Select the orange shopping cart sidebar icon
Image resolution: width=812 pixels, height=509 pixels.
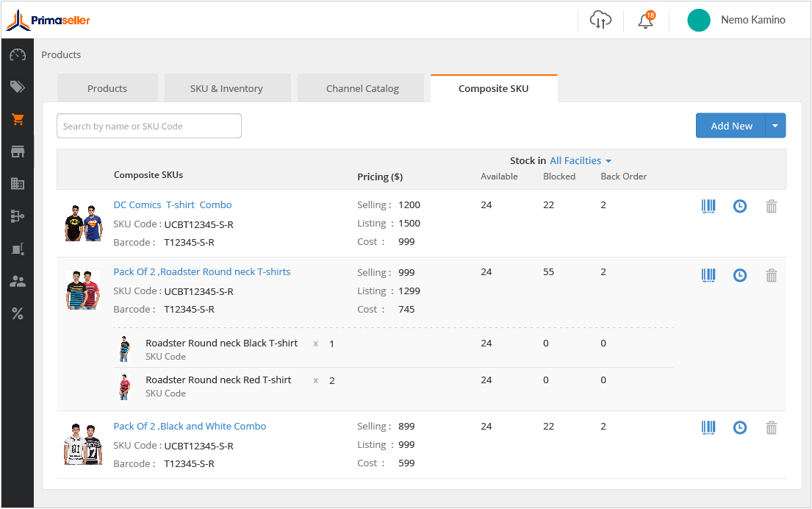point(18,120)
